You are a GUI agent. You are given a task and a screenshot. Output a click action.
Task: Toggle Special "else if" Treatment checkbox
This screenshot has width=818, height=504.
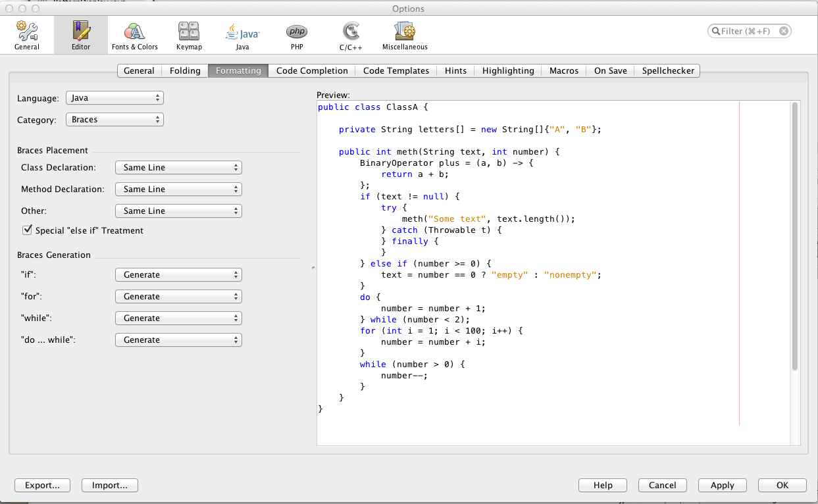point(28,230)
